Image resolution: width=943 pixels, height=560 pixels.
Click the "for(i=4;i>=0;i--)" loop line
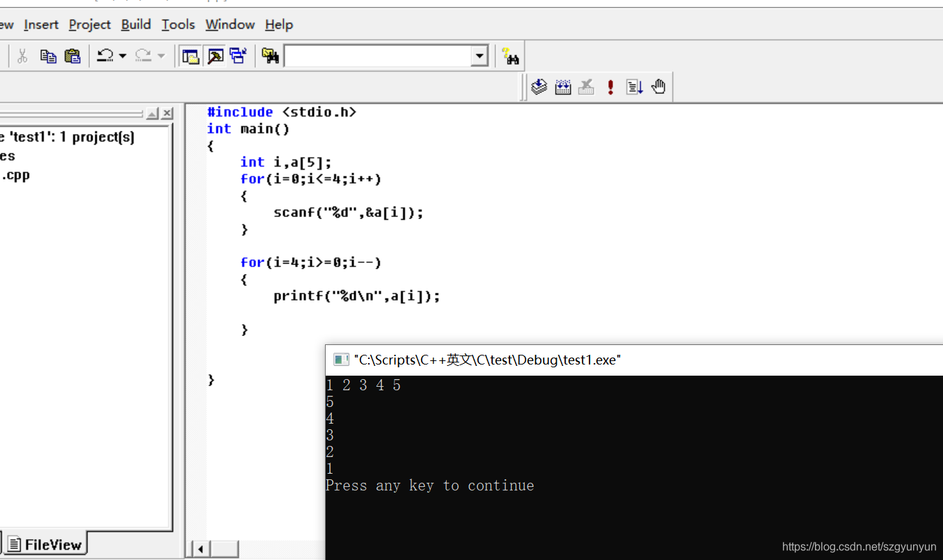point(311,262)
